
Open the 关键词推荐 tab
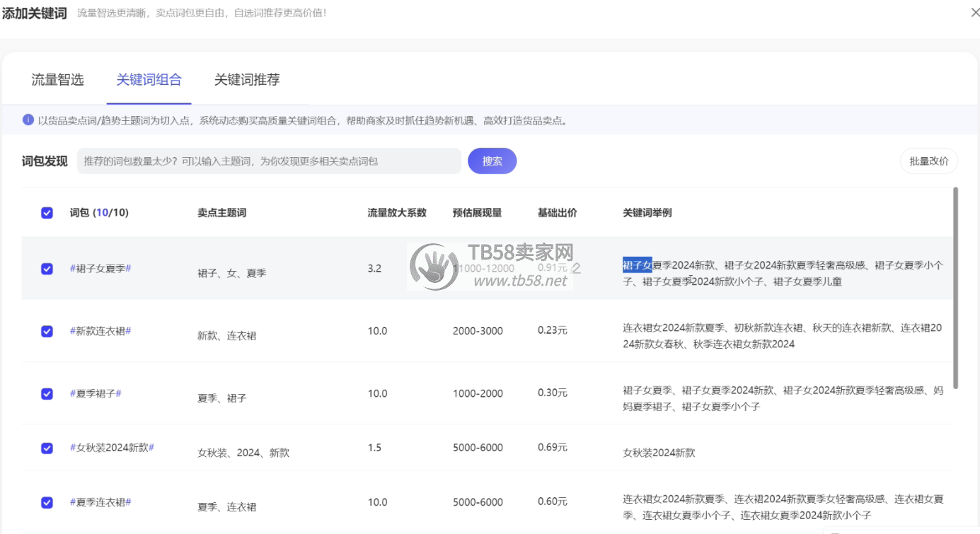point(247,80)
